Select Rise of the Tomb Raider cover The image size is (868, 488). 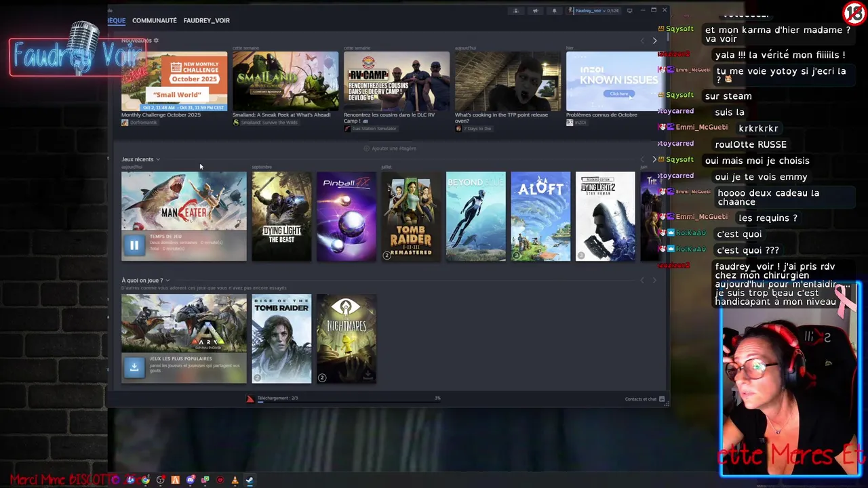(x=281, y=339)
